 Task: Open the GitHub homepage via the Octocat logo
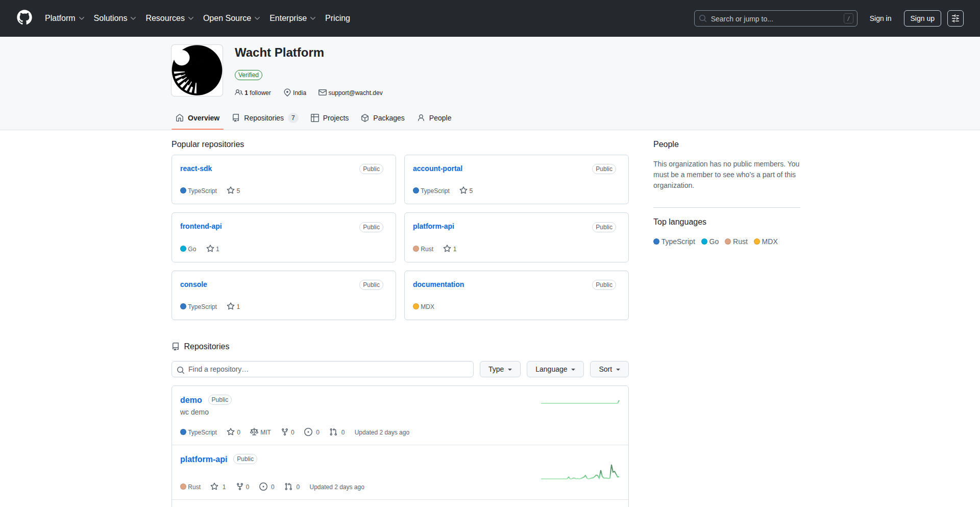point(24,18)
